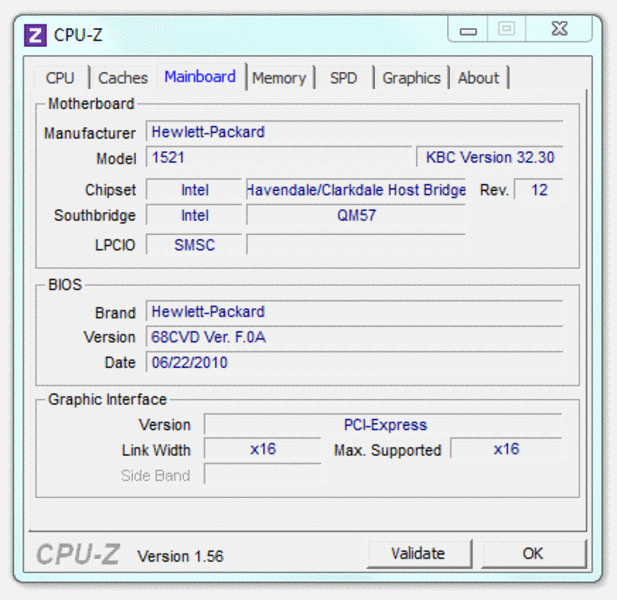Viewport: 617px width, 600px height.
Task: Click the grayed-out Side Band label
Action: click(155, 475)
